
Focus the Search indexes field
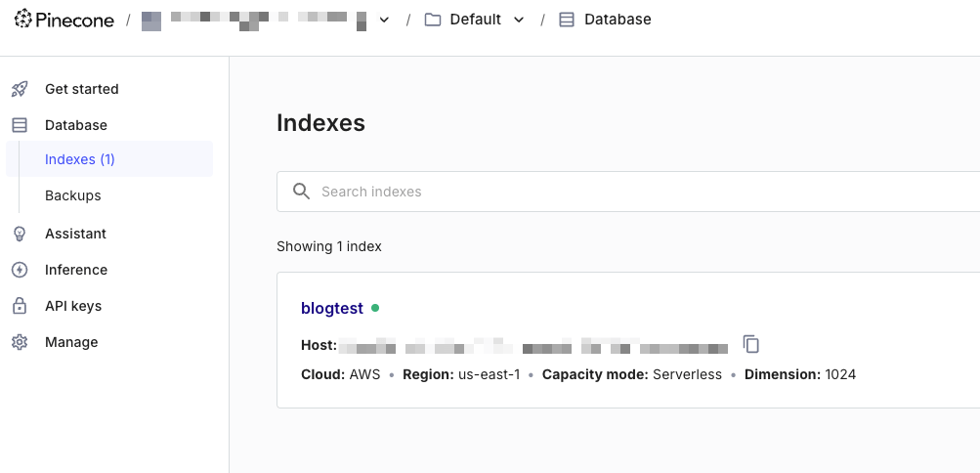[x=628, y=192]
